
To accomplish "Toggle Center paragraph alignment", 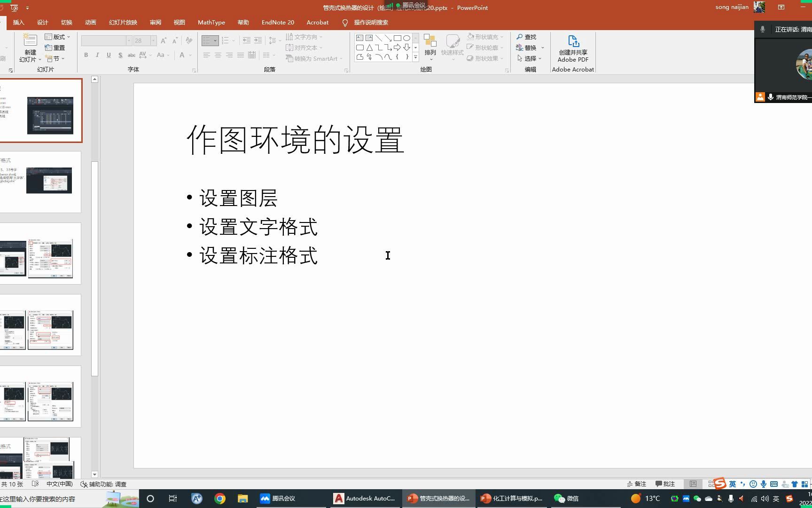I will (218, 55).
